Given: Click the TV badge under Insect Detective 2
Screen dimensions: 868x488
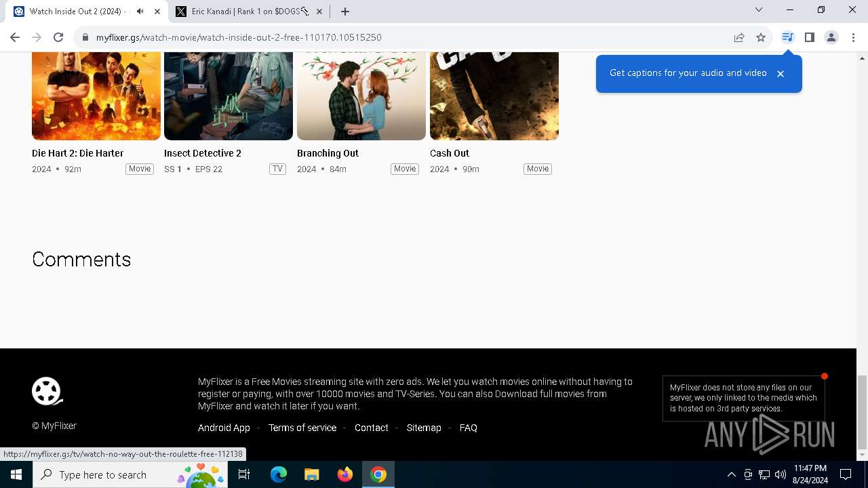Looking at the screenshot, I should [277, 169].
